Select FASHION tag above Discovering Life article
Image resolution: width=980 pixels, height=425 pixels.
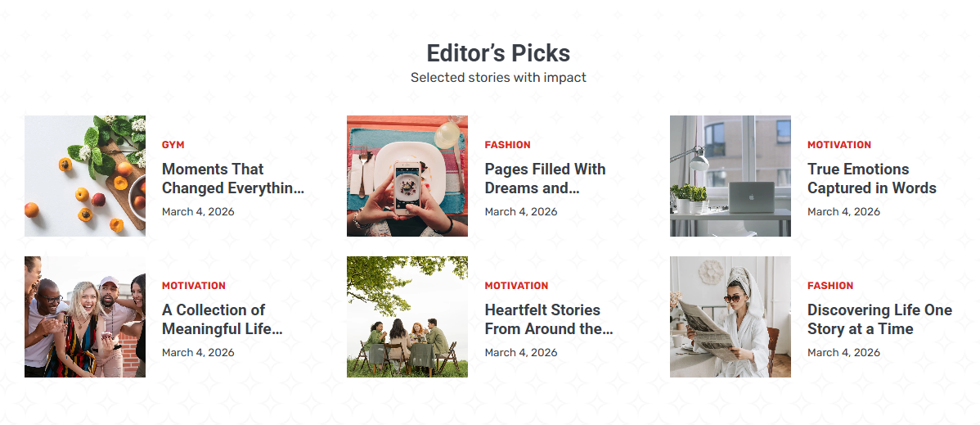[830, 286]
